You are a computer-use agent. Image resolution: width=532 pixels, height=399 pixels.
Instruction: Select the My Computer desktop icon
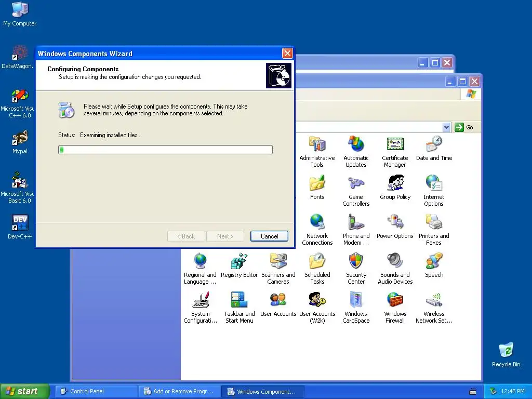pyautogui.click(x=20, y=14)
